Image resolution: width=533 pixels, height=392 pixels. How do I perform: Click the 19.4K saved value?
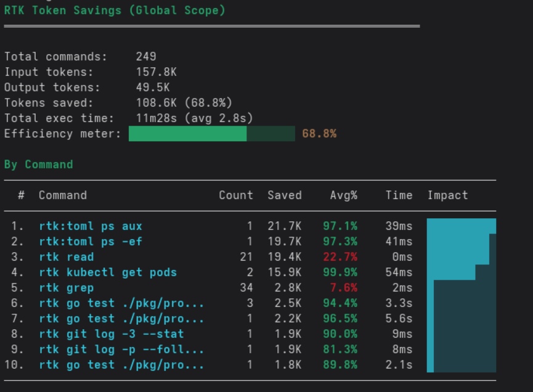[x=285, y=256]
